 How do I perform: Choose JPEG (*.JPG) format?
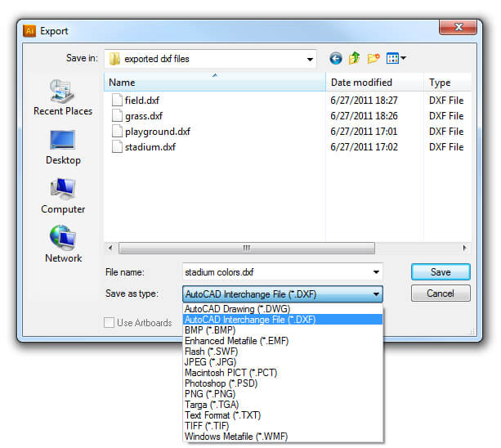pyautogui.click(x=283, y=362)
